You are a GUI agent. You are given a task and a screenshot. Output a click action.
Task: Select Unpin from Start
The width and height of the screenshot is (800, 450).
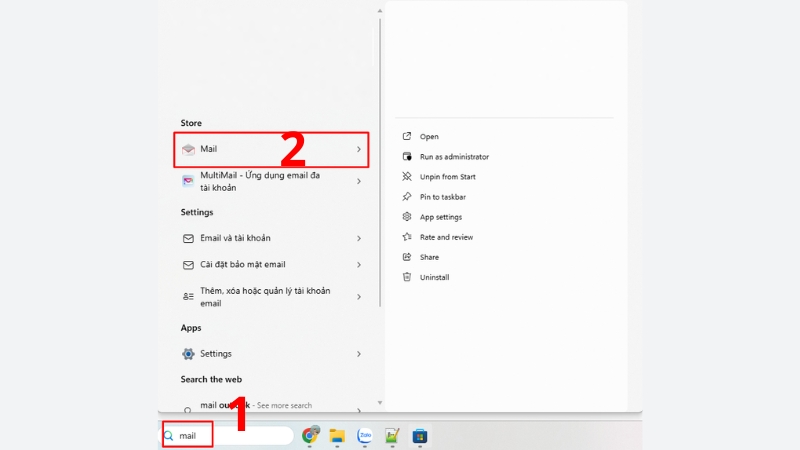(448, 177)
